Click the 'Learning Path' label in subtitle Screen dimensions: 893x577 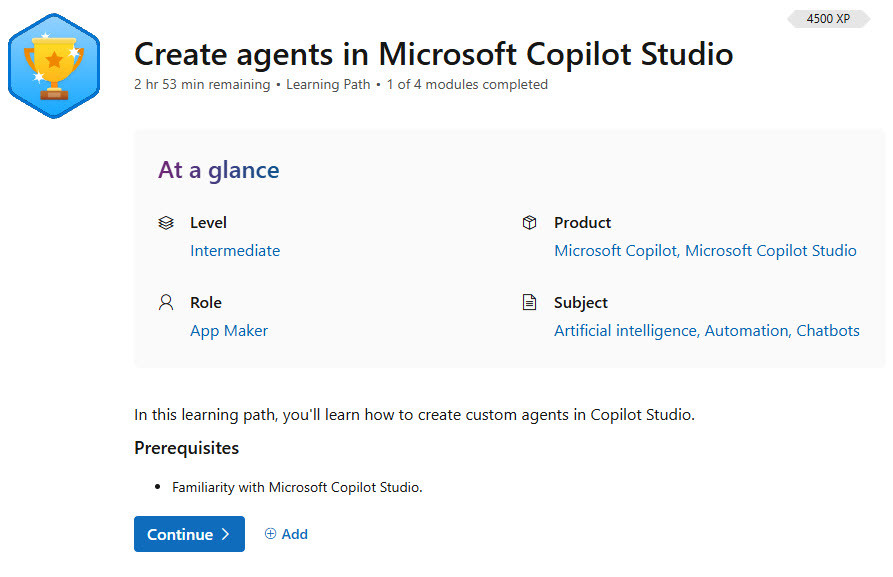(x=328, y=84)
